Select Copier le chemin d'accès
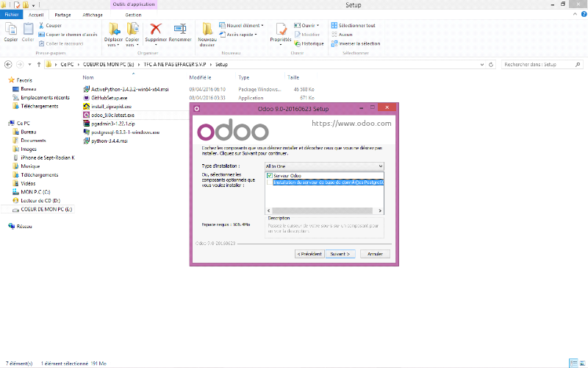Screen dimensions: 588x368 68,34
